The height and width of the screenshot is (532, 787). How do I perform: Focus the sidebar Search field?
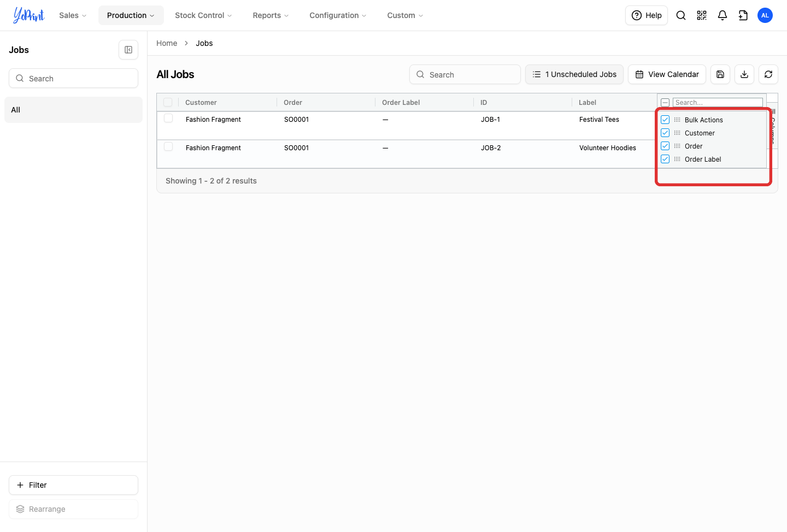click(x=73, y=78)
